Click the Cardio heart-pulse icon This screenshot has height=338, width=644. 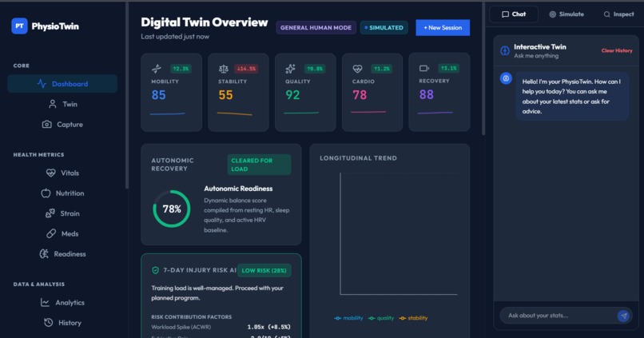click(358, 69)
